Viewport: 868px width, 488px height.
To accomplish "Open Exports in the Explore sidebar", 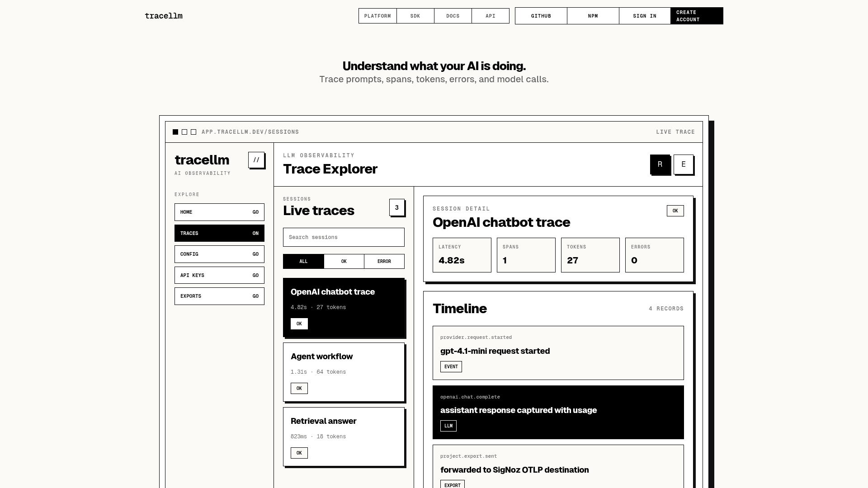I will (x=219, y=296).
